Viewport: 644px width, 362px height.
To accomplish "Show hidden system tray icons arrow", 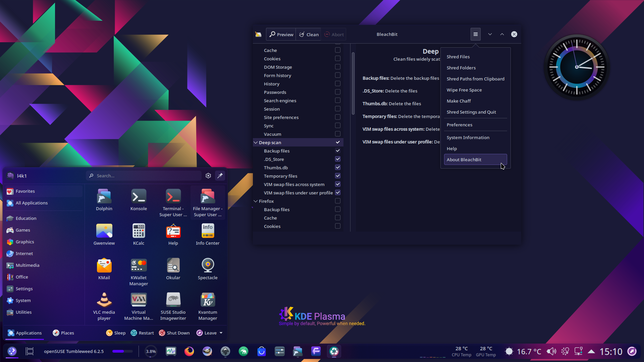I will click(x=591, y=351).
